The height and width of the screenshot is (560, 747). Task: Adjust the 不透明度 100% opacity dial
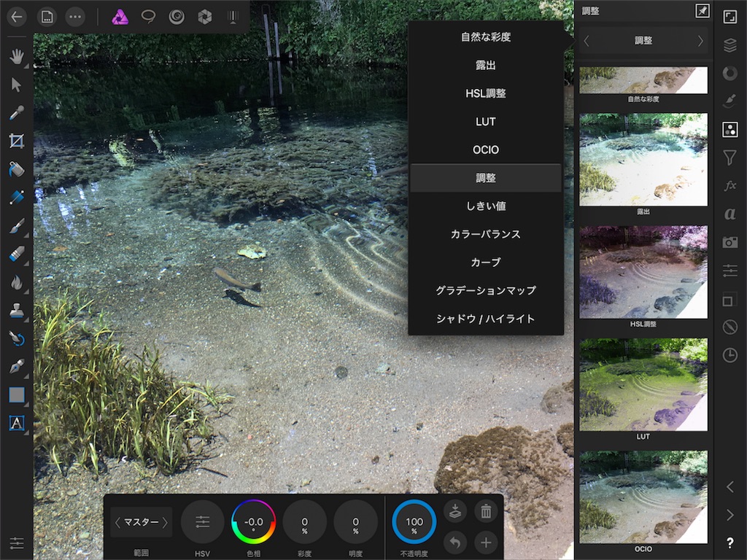pos(414,522)
